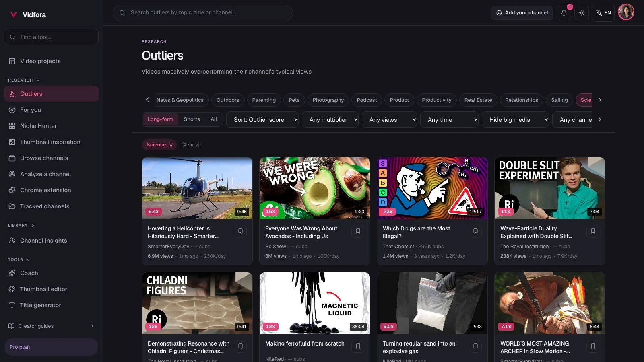The image size is (644, 362).
Task: Open the Title generator tool
Action: pyautogui.click(x=51, y=305)
